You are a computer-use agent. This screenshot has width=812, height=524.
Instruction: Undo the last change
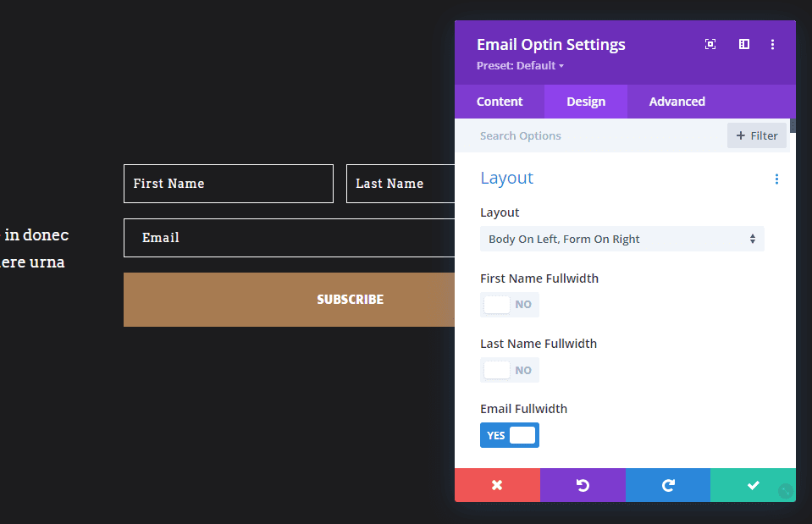(x=583, y=485)
